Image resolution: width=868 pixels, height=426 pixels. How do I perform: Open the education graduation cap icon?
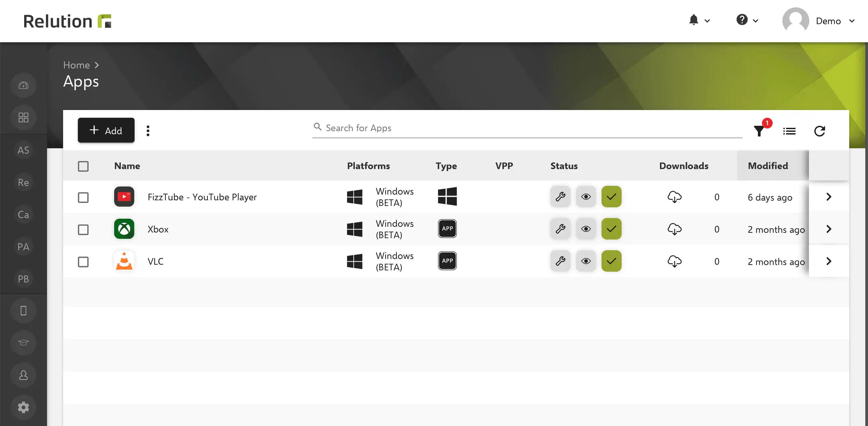click(23, 343)
